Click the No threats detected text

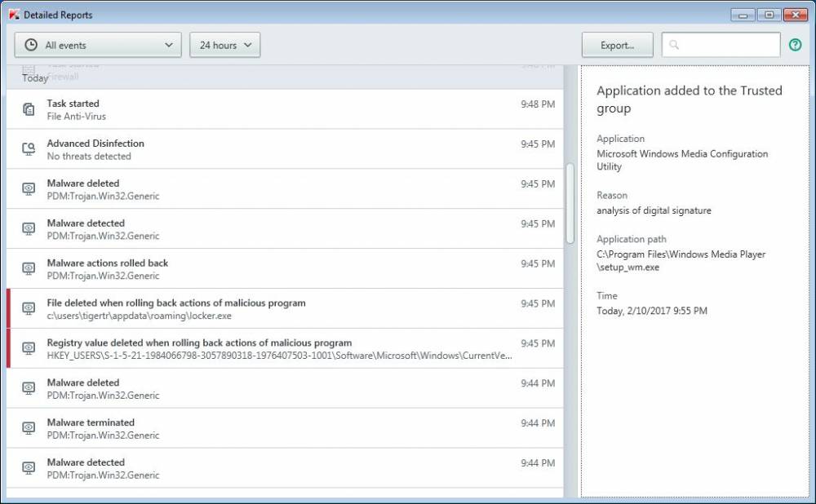point(89,156)
